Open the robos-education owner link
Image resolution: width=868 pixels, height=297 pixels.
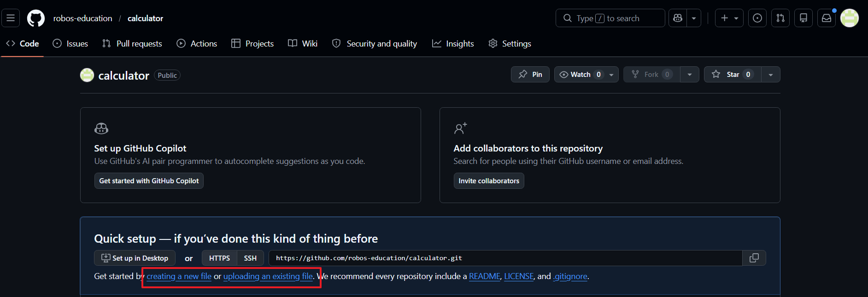coord(83,18)
